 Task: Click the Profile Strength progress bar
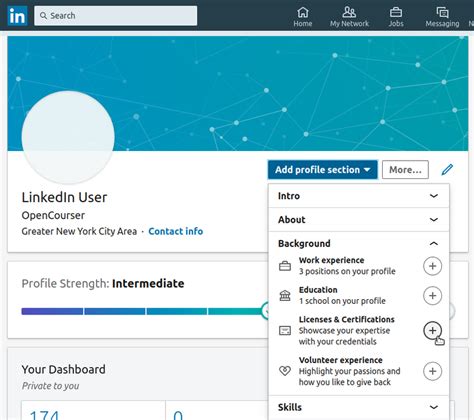click(x=144, y=311)
